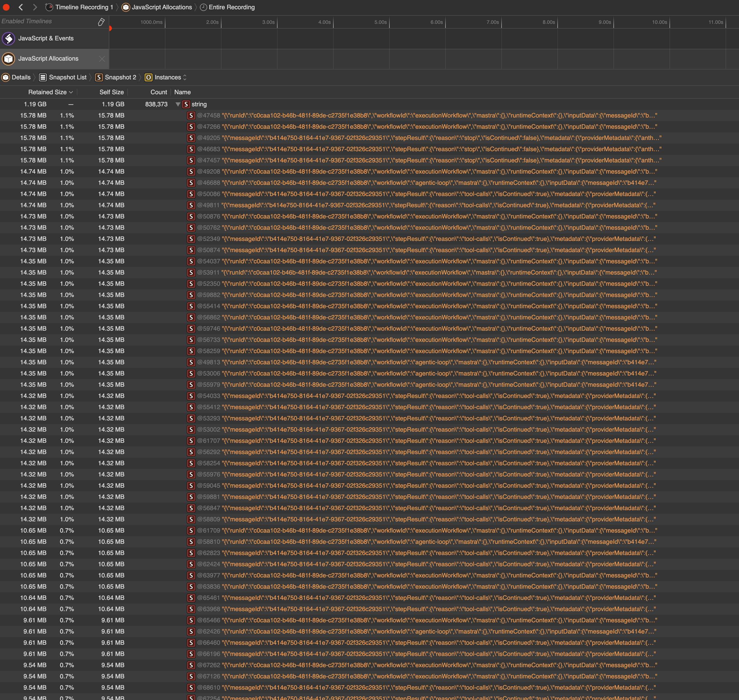Sort by Count column header

159,92
